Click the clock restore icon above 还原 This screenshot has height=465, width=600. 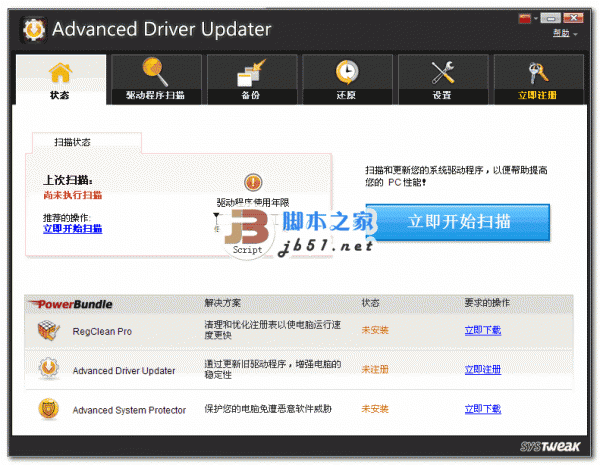[x=347, y=72]
